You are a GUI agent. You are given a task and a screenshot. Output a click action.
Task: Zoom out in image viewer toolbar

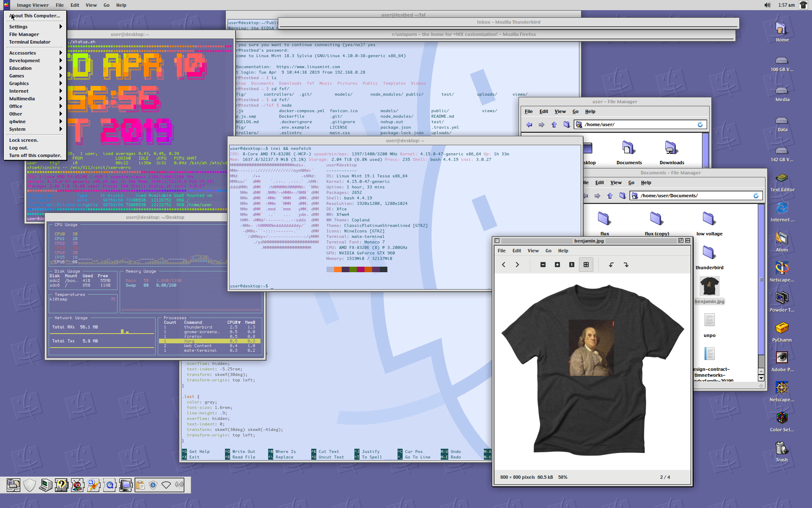543,265
